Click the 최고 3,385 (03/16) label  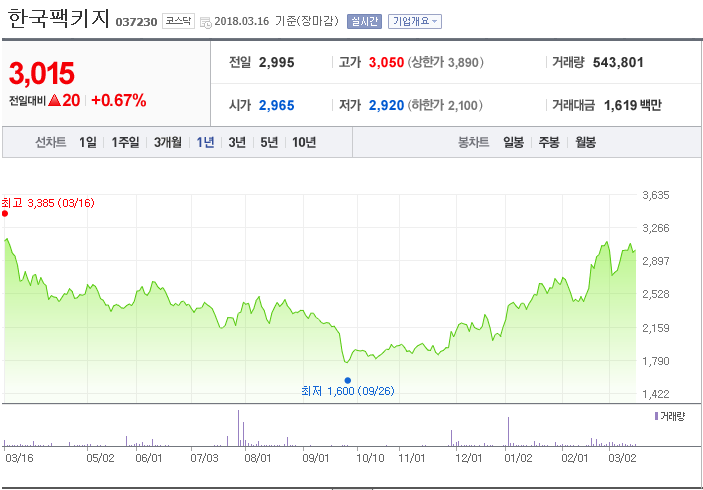(48, 203)
